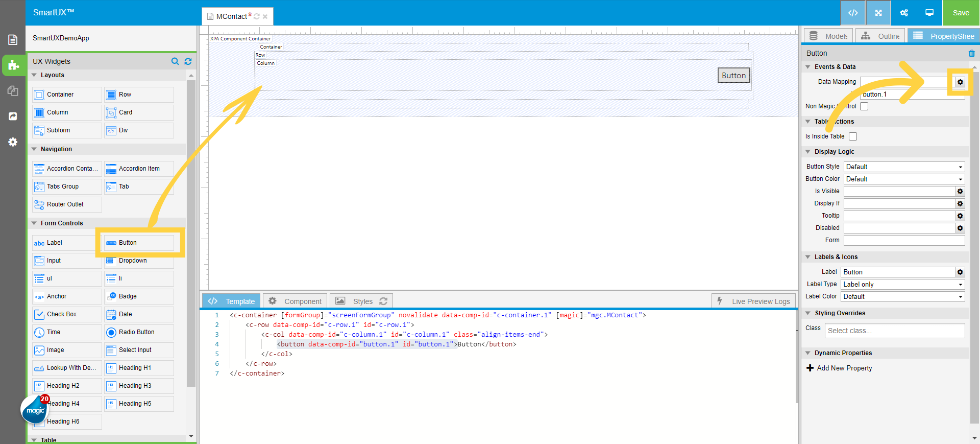
Task: Click the fullscreen expand icon in top toolbar
Action: pyautogui.click(x=878, y=13)
